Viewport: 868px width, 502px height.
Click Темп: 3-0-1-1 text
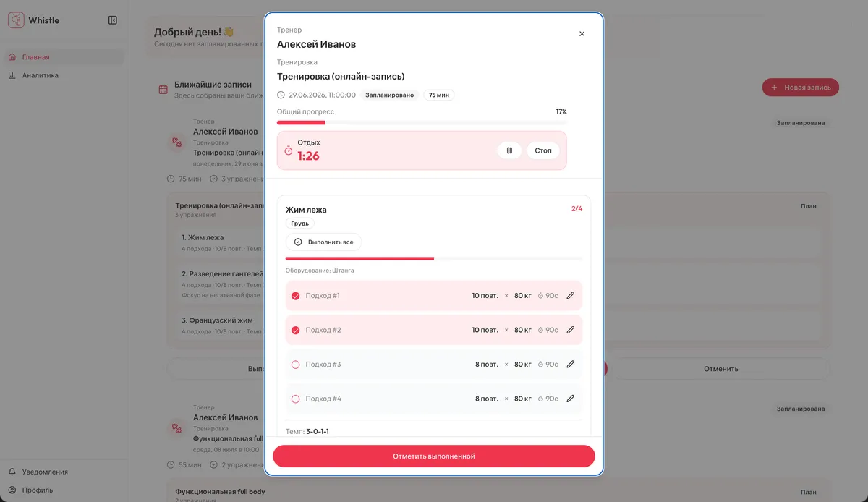tap(307, 432)
